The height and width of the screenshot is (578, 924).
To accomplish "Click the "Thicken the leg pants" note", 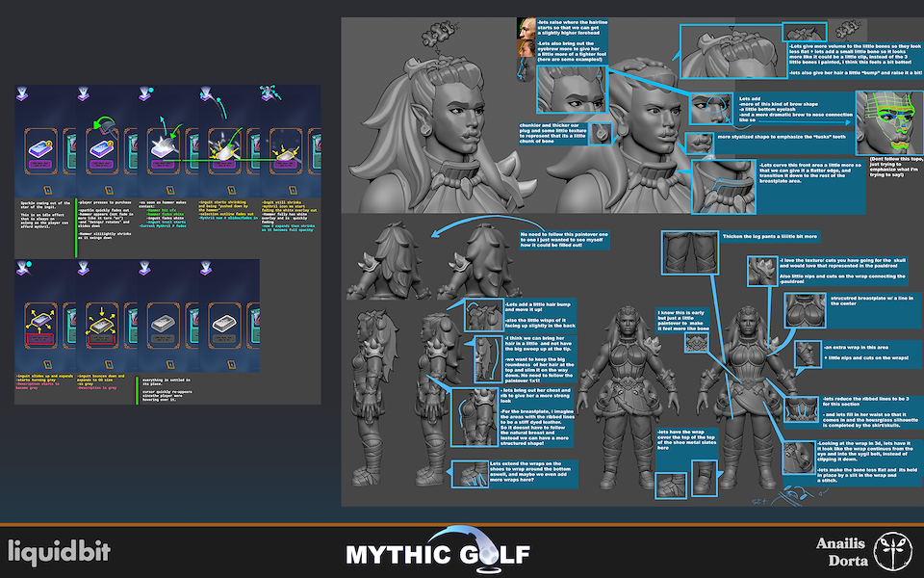I will [x=770, y=237].
